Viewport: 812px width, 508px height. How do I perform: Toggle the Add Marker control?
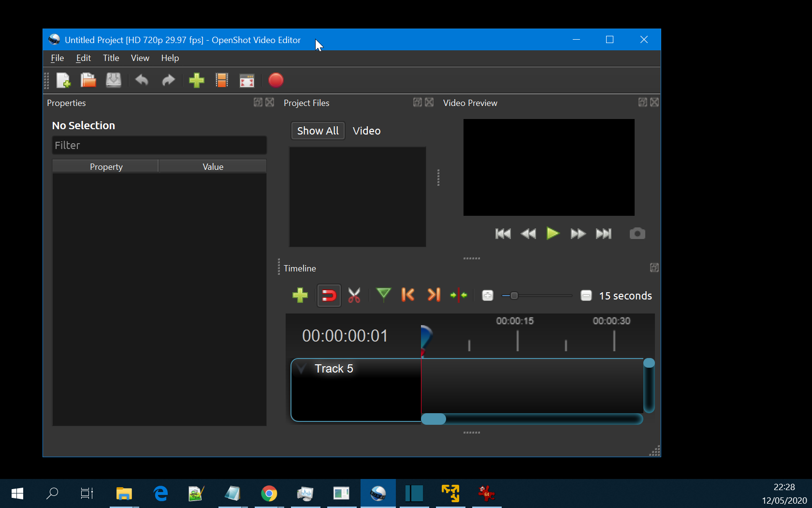[x=383, y=295]
